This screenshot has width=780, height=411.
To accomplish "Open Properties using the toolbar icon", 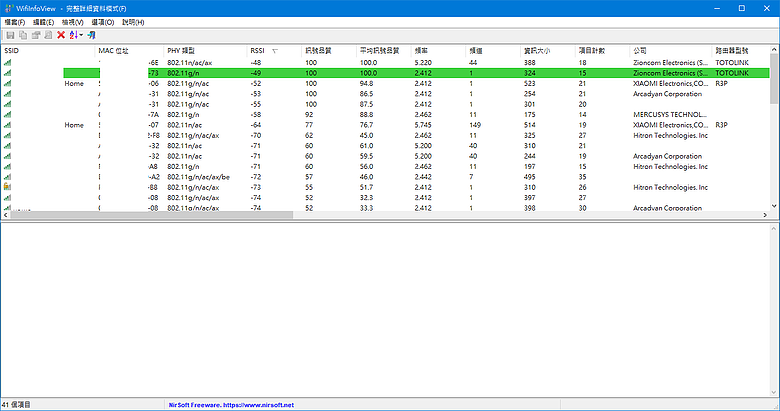I will pos(36,35).
